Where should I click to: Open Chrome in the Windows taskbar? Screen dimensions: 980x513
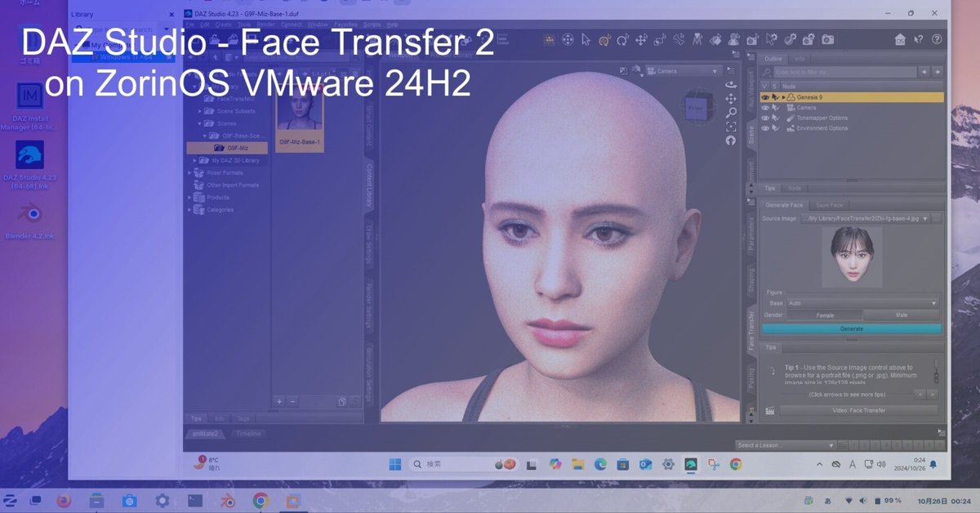(x=736, y=464)
